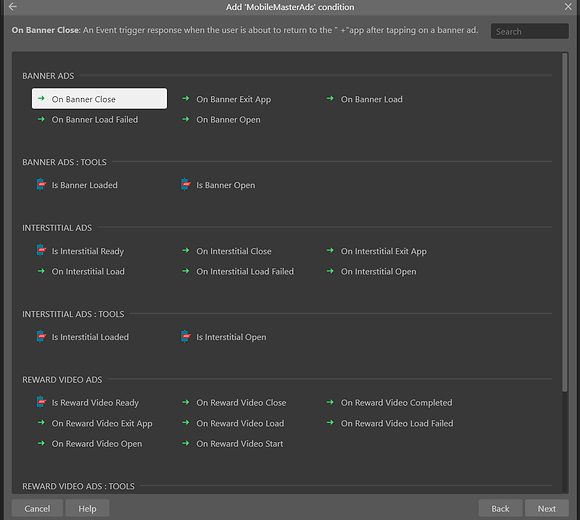Select the On Reward Video Exit App condition
The image size is (580, 520).
[102, 423]
